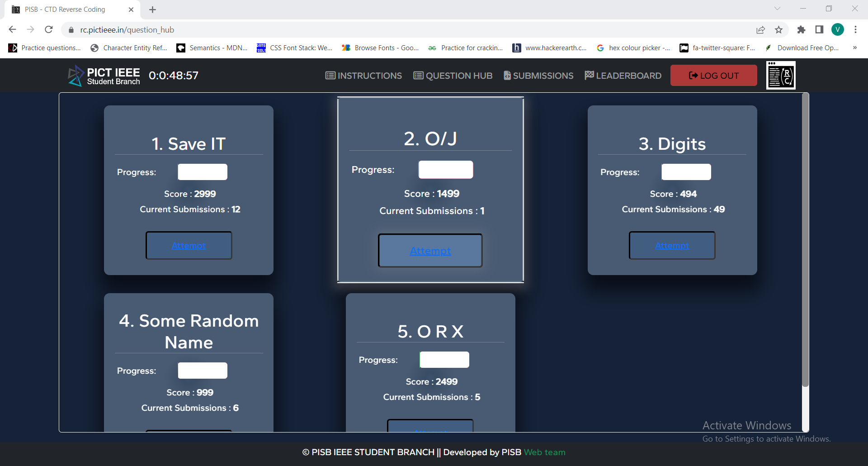The image size is (868, 466).
Task: Open the Practice for cracking bookmark
Action: coord(466,48)
